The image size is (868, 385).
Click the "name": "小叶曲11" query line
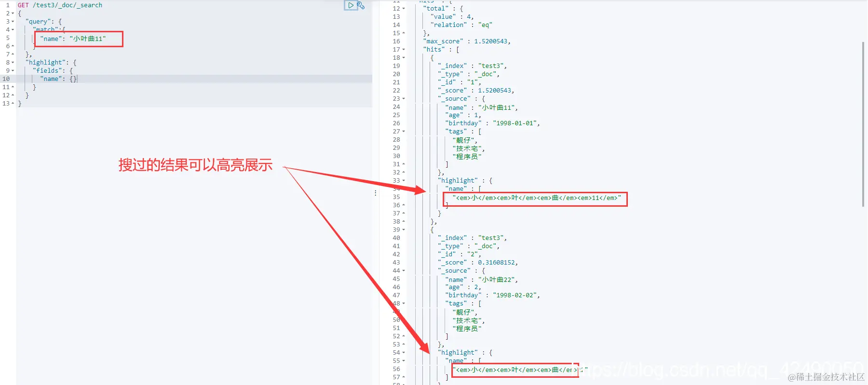coord(73,39)
